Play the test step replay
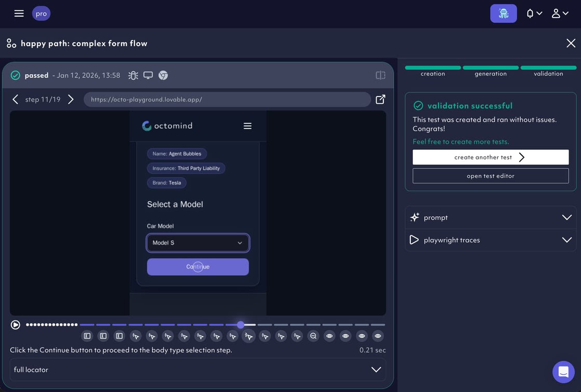 click(x=15, y=325)
